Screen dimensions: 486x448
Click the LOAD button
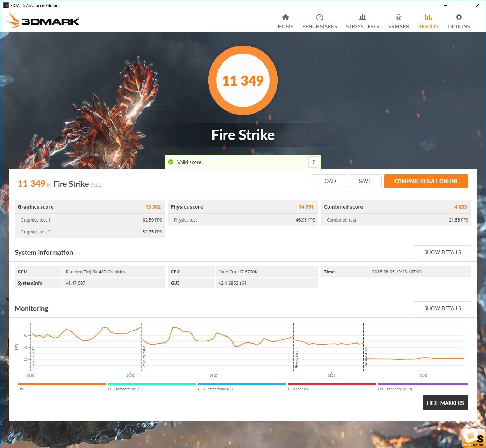pyautogui.click(x=329, y=181)
